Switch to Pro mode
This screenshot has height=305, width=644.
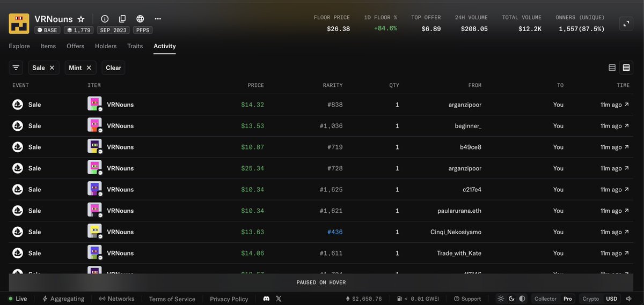[567, 299]
